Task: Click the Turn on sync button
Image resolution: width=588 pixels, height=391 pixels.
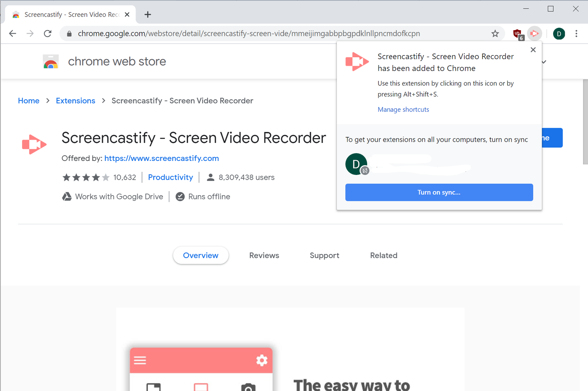Action: coord(439,193)
